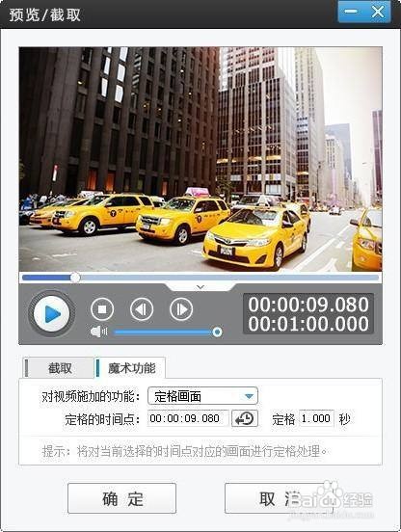The height and width of the screenshot is (532, 401).
Task: Play the video preview
Action: click(51, 313)
